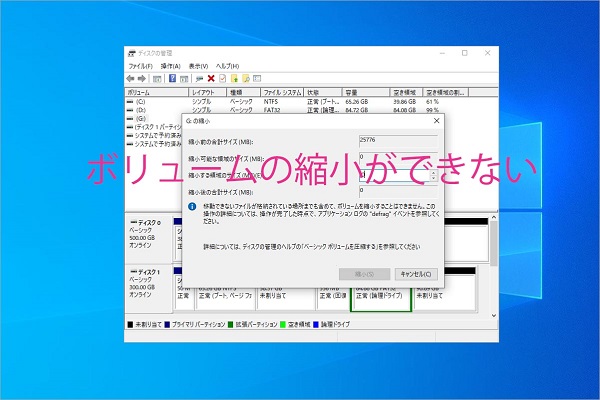
Task: Click the Back arrow toolbar icon
Action: (x=130, y=78)
